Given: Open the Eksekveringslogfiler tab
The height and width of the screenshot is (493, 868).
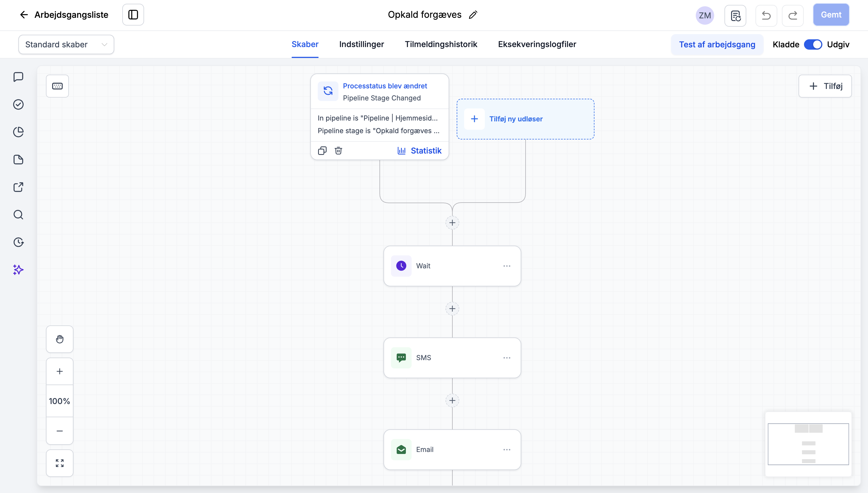Looking at the screenshot, I should pos(537,44).
